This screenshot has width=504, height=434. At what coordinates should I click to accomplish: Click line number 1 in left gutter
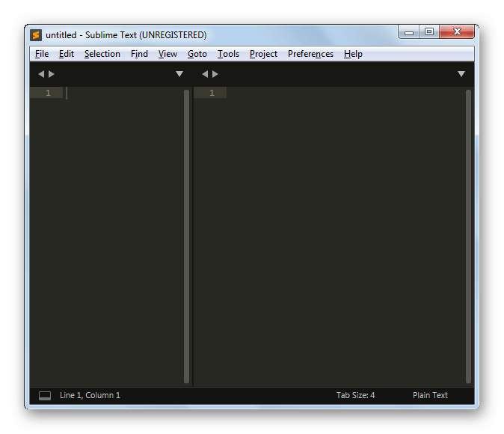pos(48,93)
